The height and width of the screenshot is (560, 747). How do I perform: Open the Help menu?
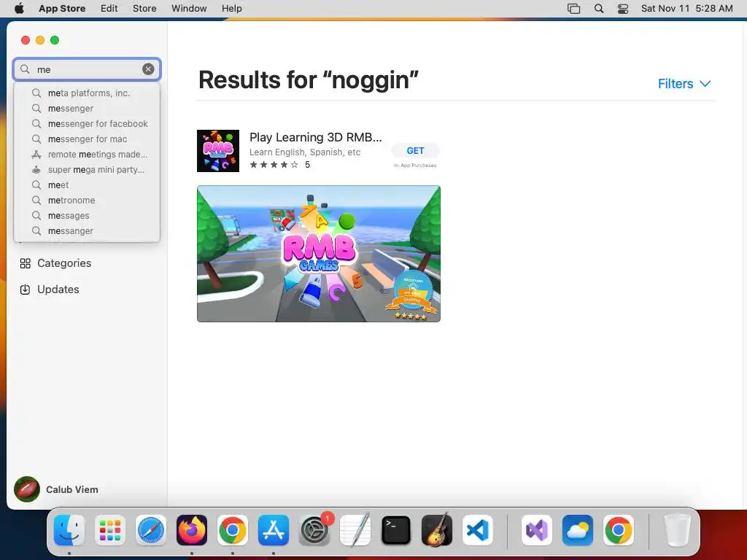[231, 9]
